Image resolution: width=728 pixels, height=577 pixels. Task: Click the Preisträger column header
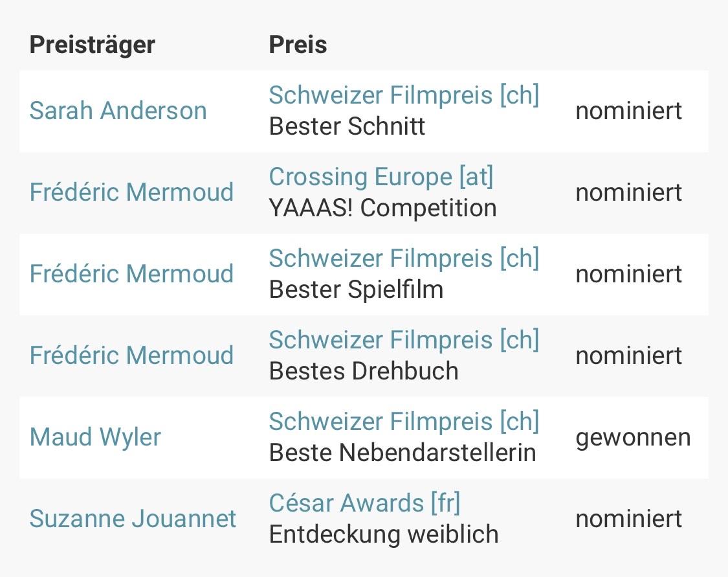tap(93, 45)
